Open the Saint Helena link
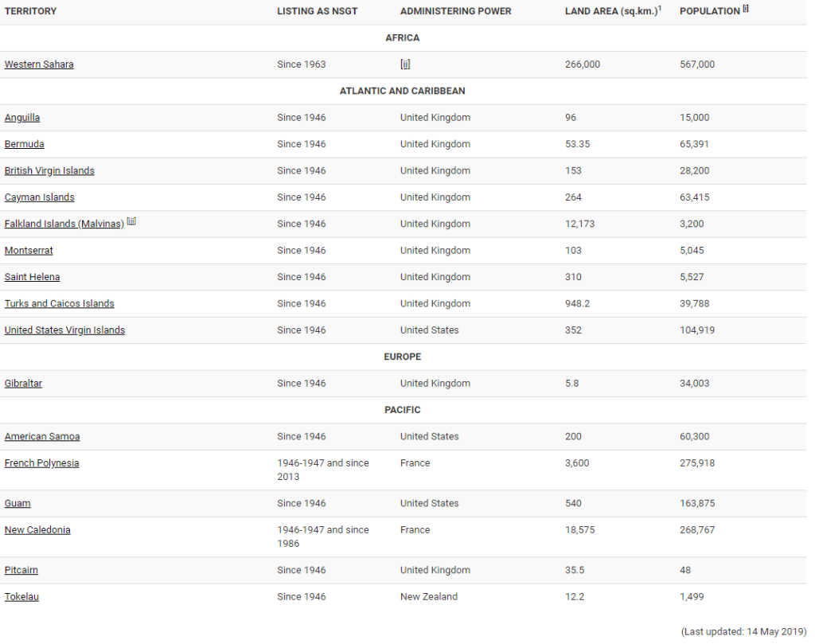Image resolution: width=815 pixels, height=644 pixels. (32, 277)
